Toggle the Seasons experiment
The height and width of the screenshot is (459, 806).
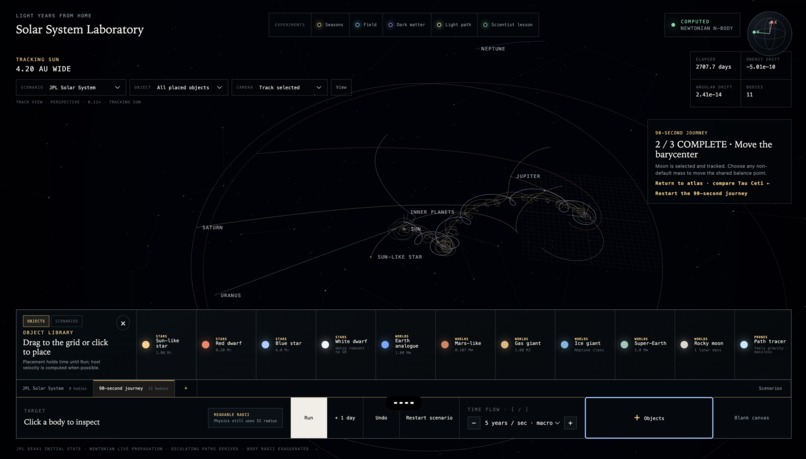pyautogui.click(x=330, y=25)
